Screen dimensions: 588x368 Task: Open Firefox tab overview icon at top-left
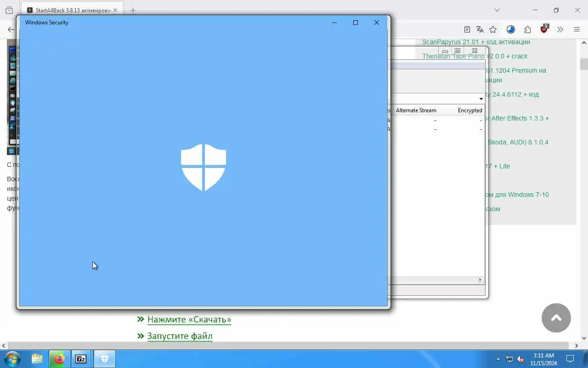pyautogui.click(x=9, y=10)
